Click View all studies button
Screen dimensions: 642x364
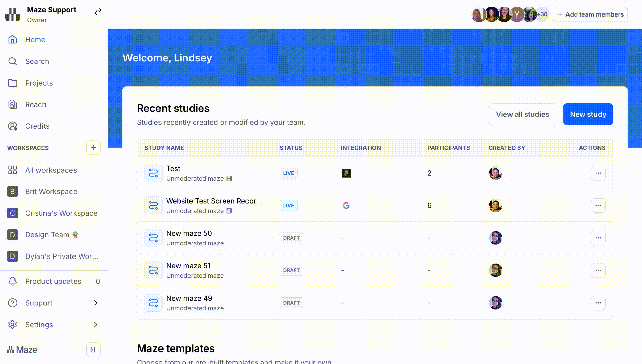[522, 114]
